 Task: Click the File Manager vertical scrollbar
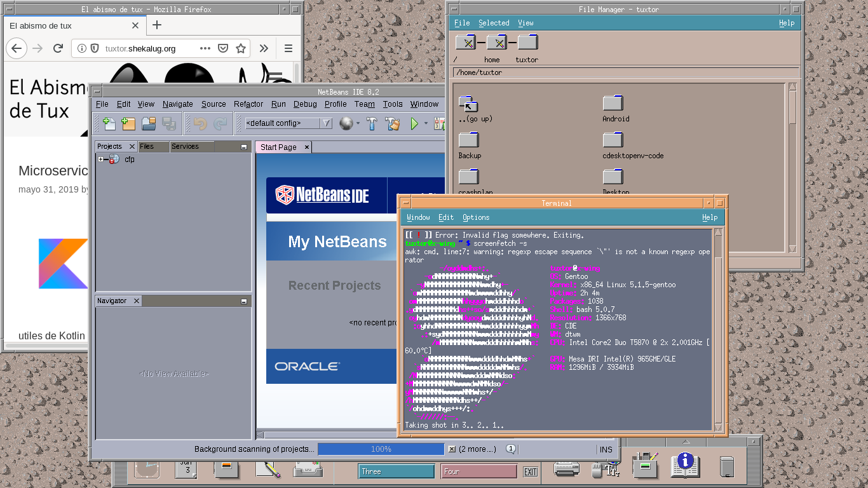click(x=792, y=168)
